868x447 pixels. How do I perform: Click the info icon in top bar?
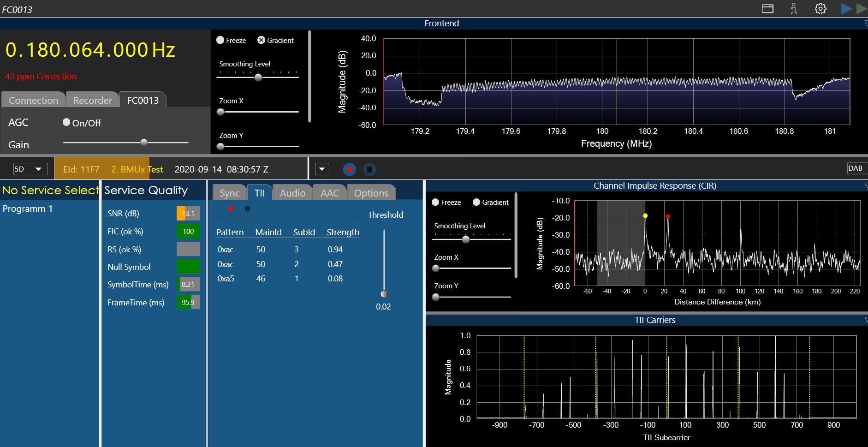click(794, 9)
